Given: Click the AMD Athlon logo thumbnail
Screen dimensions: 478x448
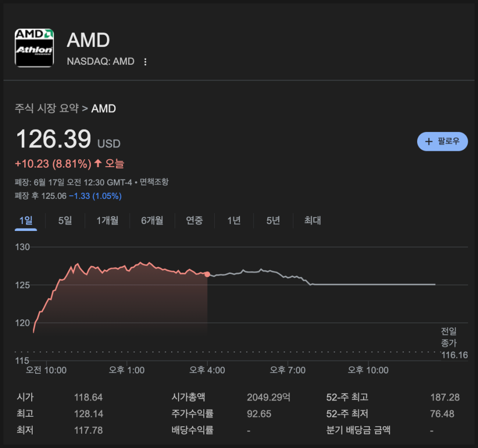Looking at the screenshot, I should tap(35, 48).
